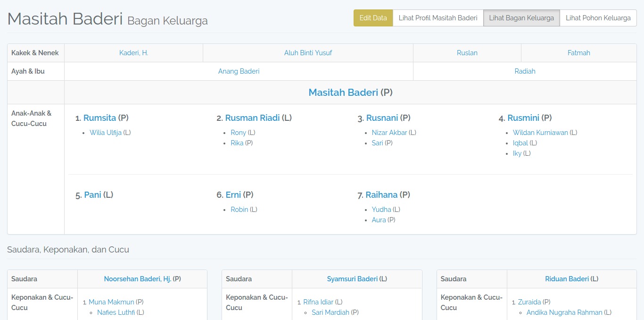
Task: Open Lihat Profil Masitah Baderi tab
Action: [438, 18]
